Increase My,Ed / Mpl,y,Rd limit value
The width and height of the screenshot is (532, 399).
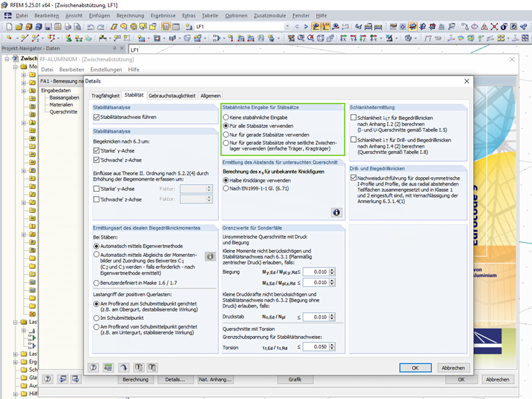point(332,270)
